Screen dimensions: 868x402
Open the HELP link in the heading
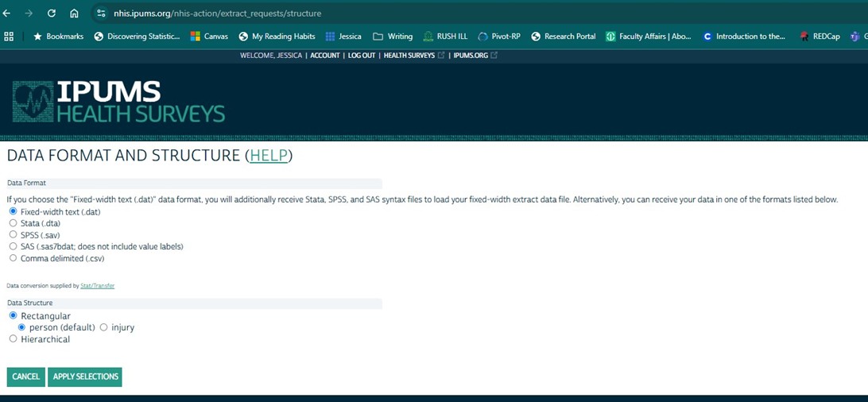click(269, 156)
